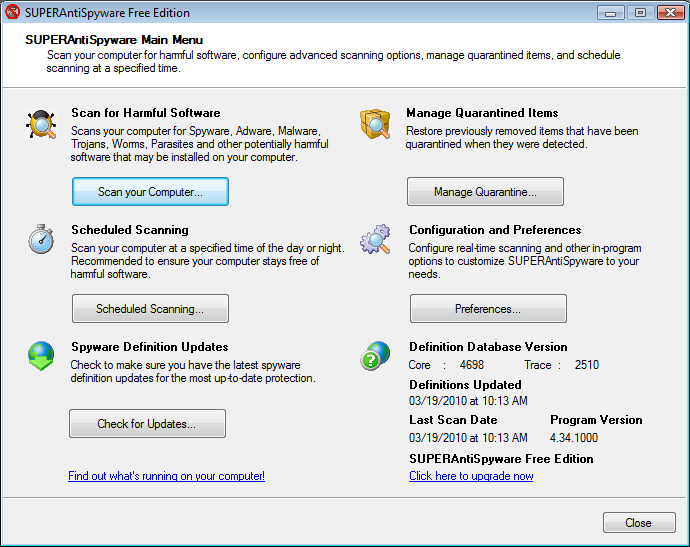
Task: Click the gears Configuration icon
Action: click(x=375, y=241)
